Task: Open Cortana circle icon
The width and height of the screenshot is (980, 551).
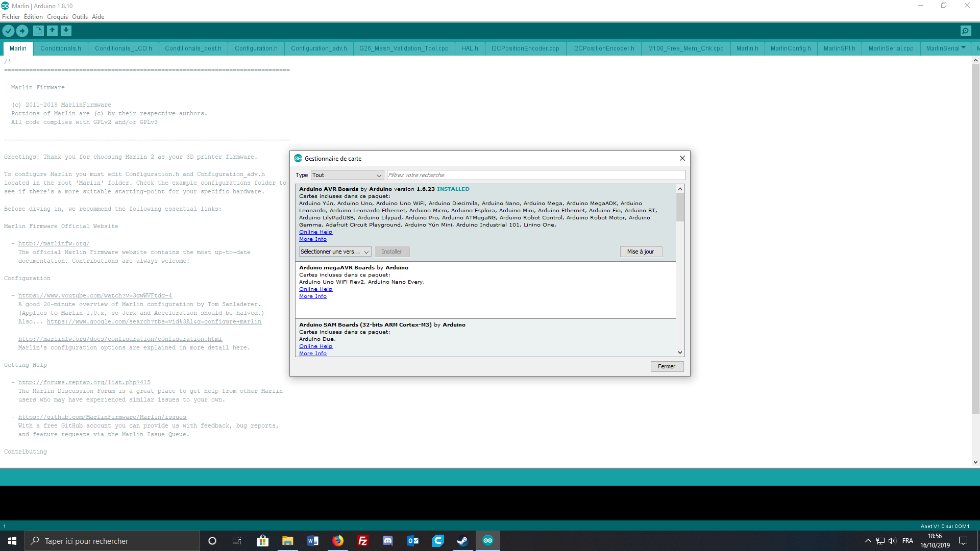Action: [x=212, y=541]
